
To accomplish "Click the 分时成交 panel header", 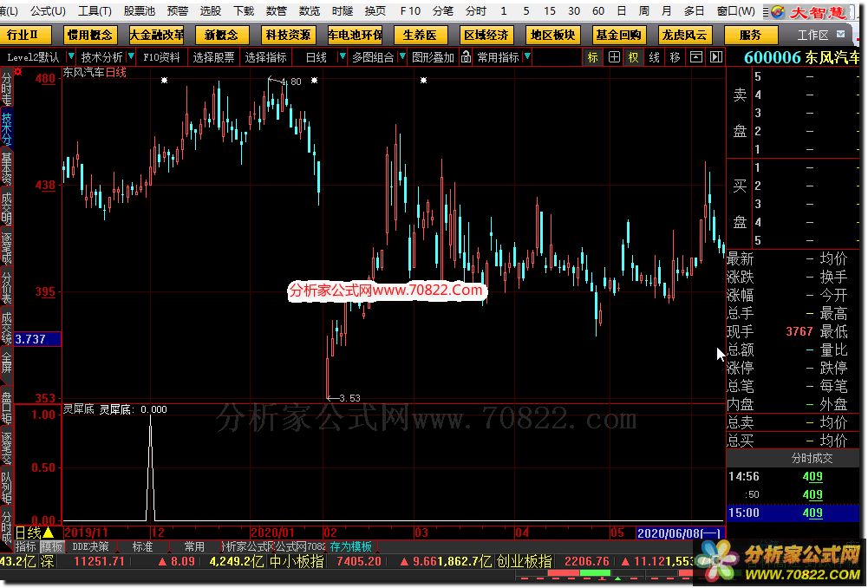I will coord(812,458).
